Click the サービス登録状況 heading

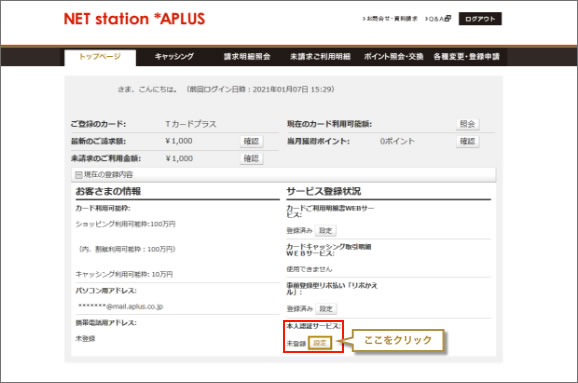pos(324,191)
